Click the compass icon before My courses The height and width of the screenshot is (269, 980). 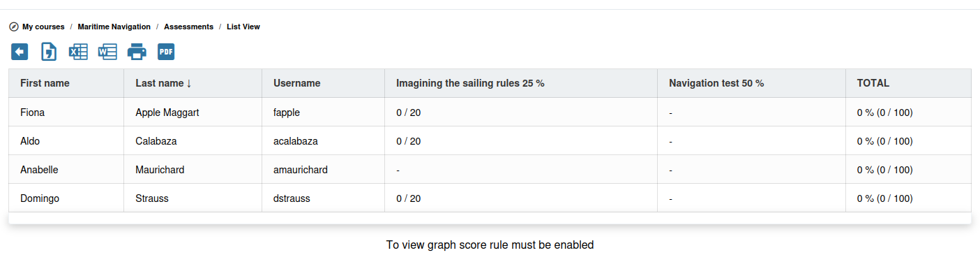(x=13, y=27)
